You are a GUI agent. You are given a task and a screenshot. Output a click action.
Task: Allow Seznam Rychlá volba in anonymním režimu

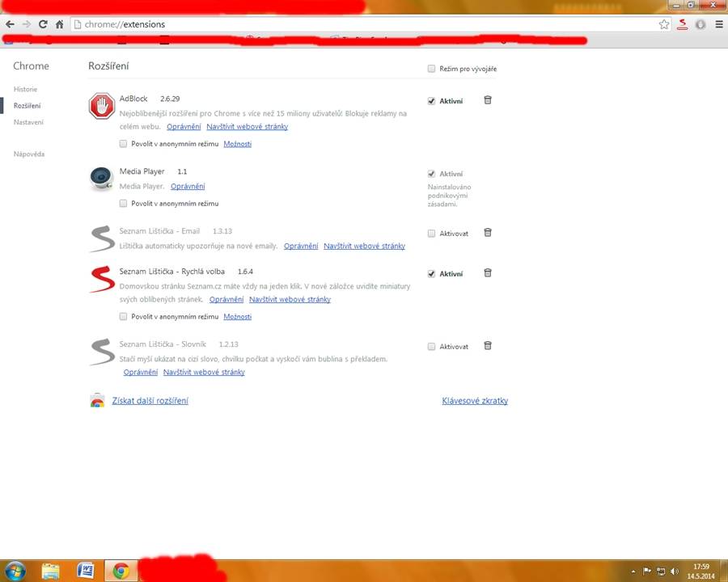[x=123, y=317]
